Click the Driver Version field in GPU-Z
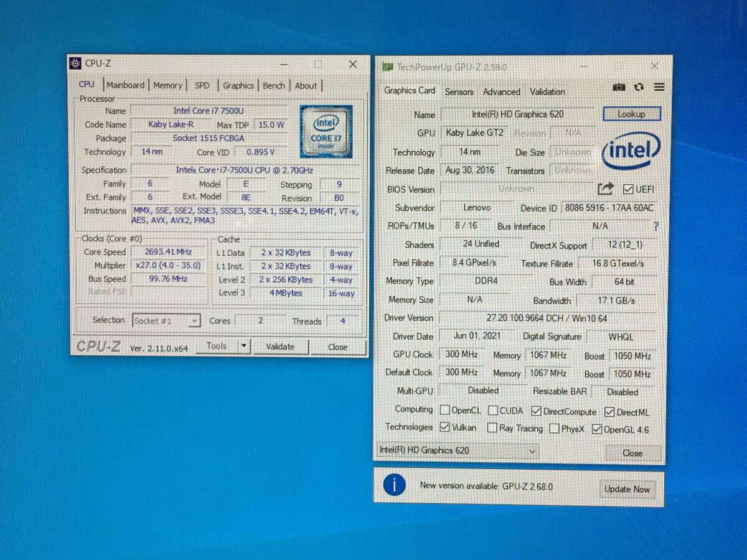Image resolution: width=747 pixels, height=560 pixels. [x=547, y=319]
